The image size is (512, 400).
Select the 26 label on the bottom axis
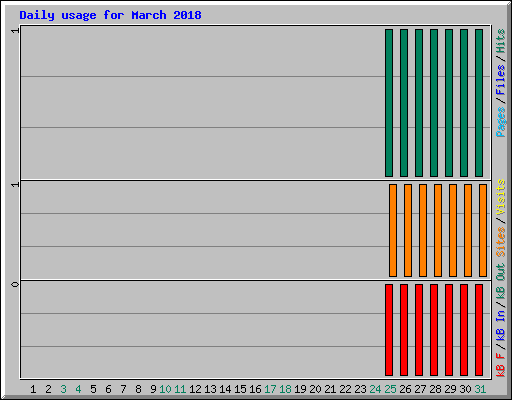405,389
